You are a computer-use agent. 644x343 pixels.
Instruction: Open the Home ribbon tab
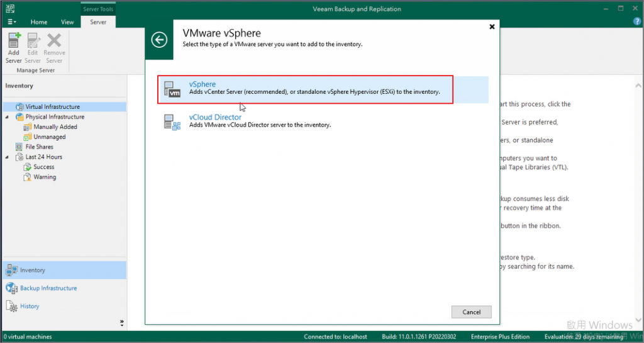click(38, 22)
